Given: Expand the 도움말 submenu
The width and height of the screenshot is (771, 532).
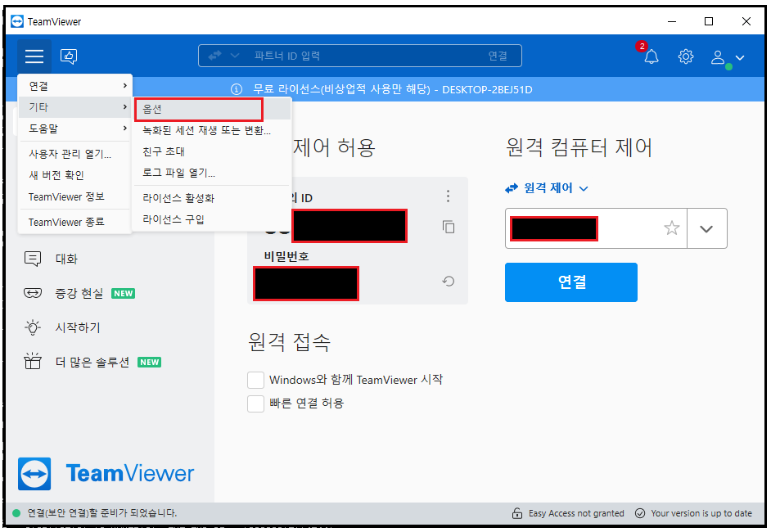Looking at the screenshot, I should coord(74,128).
